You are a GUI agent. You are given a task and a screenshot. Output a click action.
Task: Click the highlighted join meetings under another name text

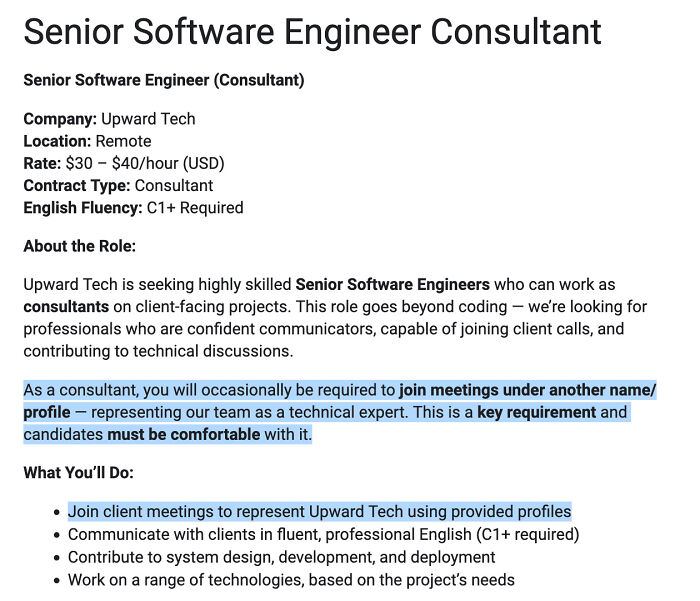527,390
